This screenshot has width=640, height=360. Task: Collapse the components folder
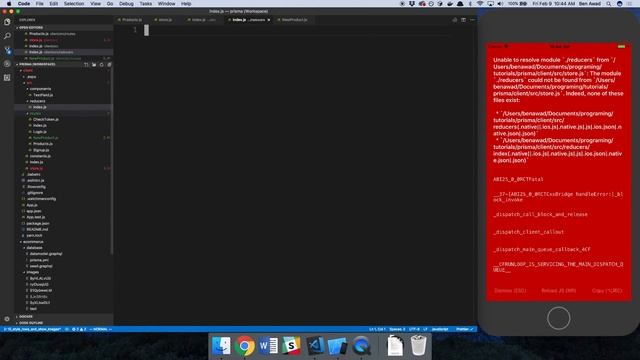click(x=40, y=89)
